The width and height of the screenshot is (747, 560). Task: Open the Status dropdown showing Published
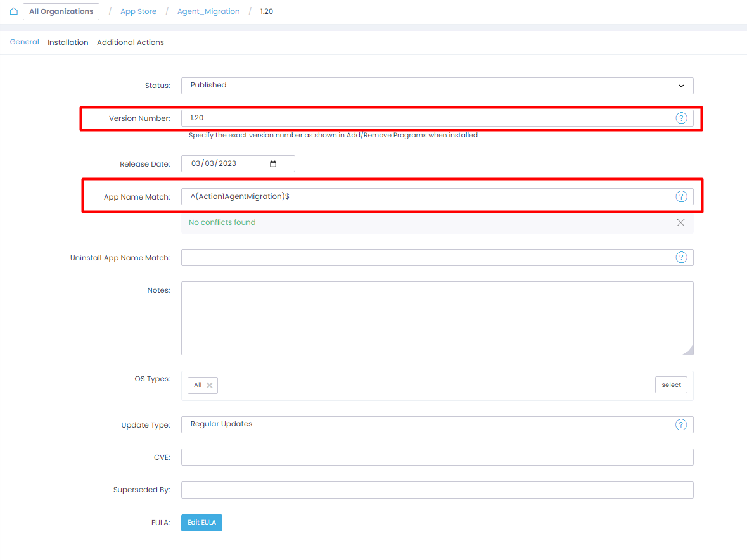pyautogui.click(x=437, y=86)
